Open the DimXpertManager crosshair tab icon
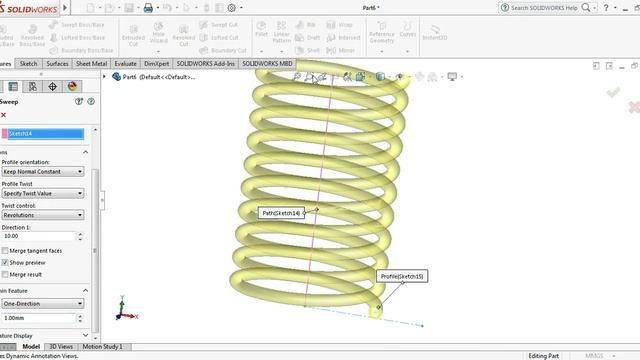Image resolution: width=640 pixels, height=360 pixels. [x=52, y=87]
